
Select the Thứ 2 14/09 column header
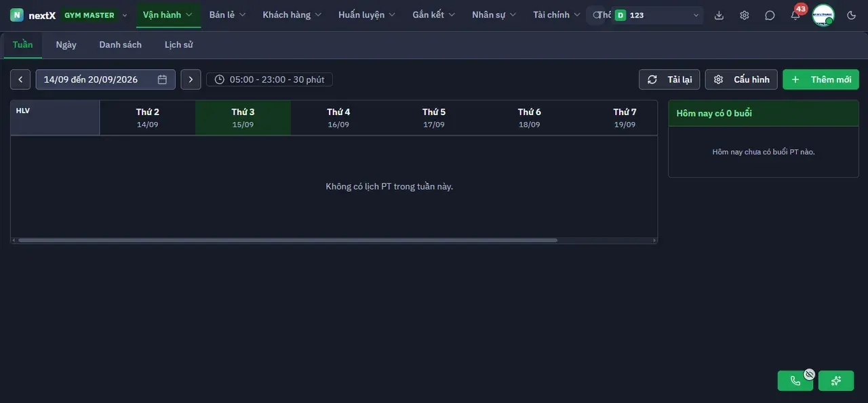tap(147, 118)
